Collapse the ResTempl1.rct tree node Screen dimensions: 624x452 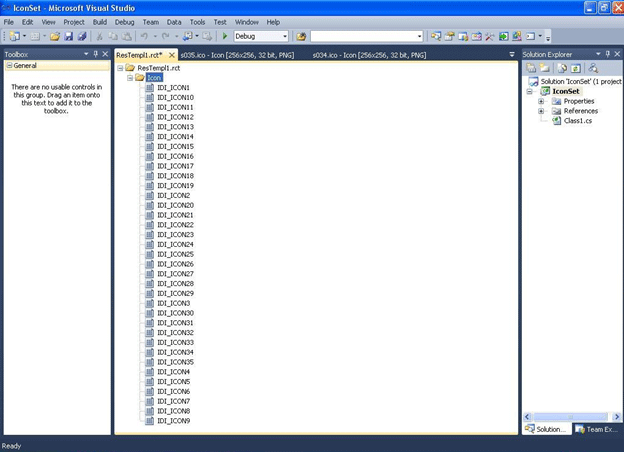pyautogui.click(x=120, y=68)
